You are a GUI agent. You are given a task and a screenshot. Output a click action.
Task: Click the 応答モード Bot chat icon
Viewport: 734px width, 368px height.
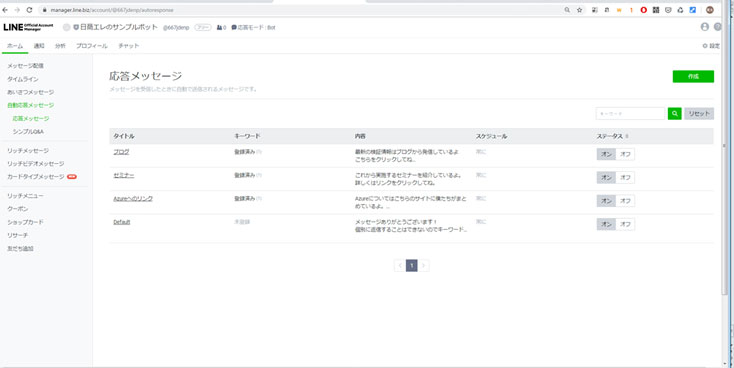point(234,28)
